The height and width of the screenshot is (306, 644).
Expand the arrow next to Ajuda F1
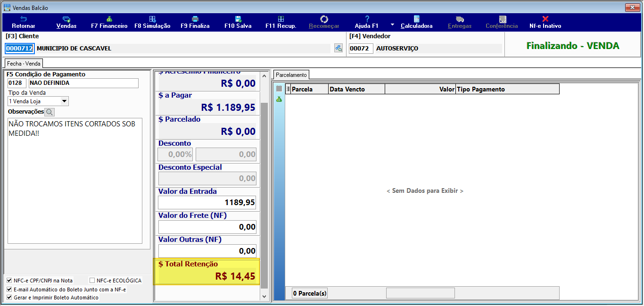(392, 24)
